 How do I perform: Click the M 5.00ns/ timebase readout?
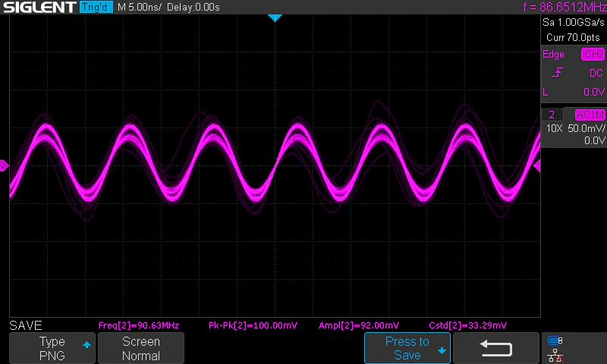pyautogui.click(x=140, y=8)
